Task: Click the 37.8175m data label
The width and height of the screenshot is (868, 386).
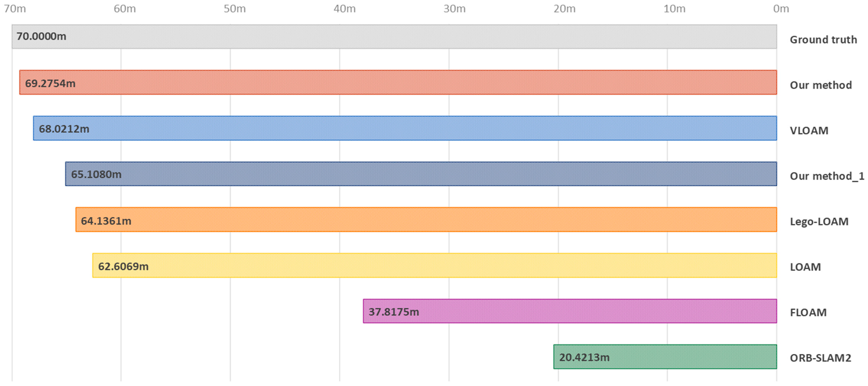Action: click(394, 312)
